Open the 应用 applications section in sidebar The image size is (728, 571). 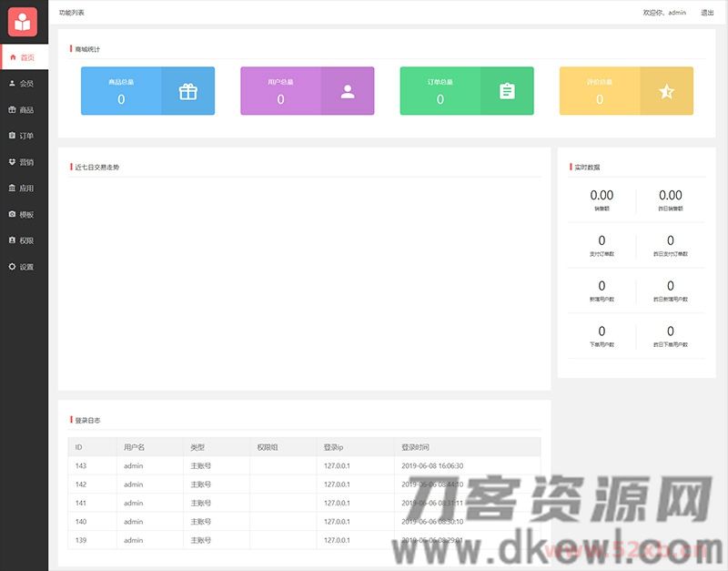click(x=24, y=188)
